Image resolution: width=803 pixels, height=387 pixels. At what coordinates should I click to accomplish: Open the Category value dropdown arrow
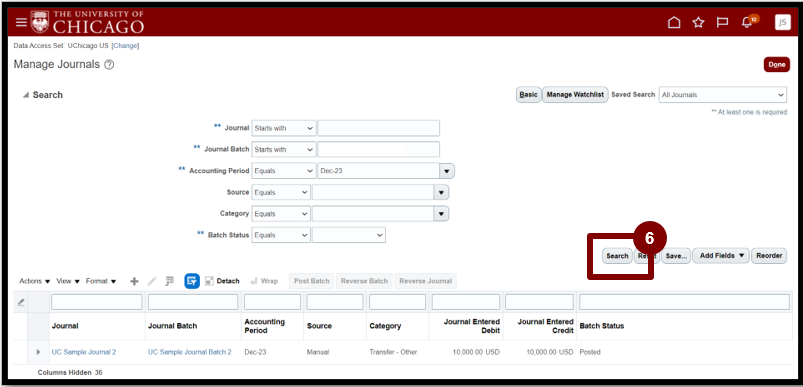click(441, 213)
